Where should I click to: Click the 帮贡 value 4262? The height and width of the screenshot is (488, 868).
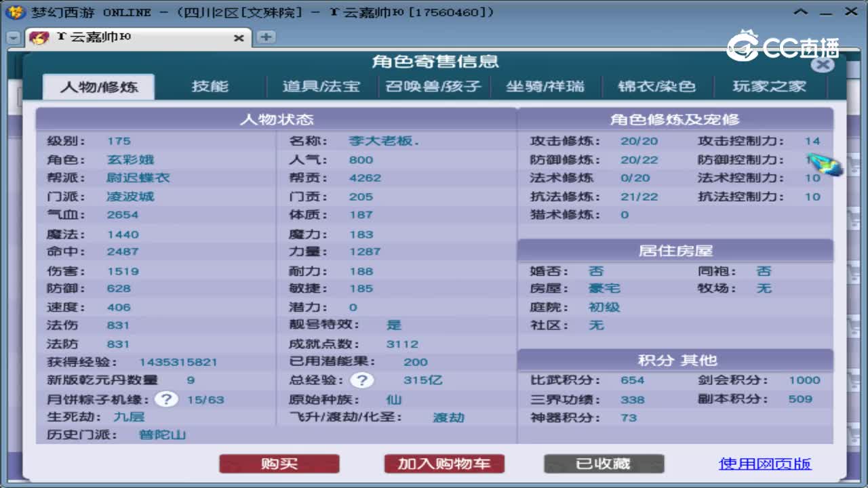365,178
